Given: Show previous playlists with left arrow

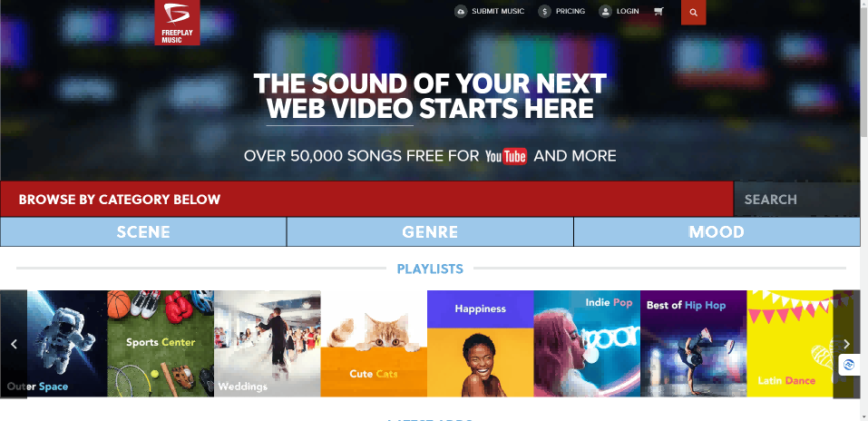Looking at the screenshot, I should click(x=14, y=344).
